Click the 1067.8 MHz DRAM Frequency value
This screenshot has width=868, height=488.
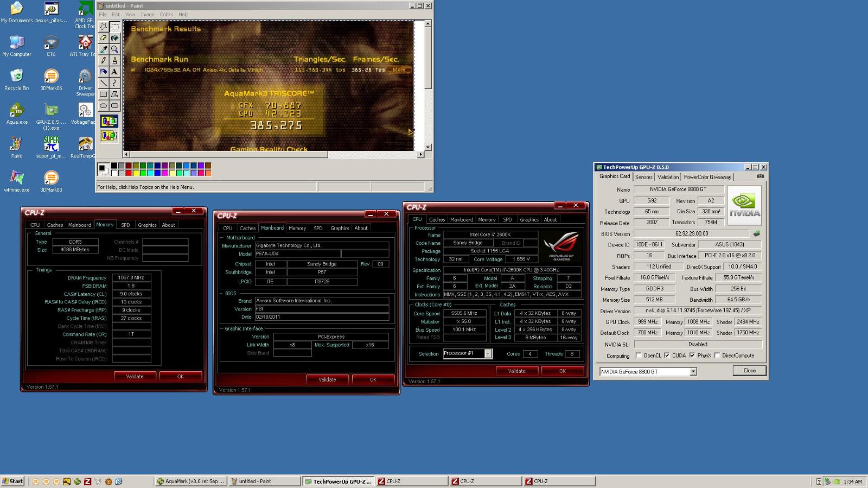(x=131, y=277)
